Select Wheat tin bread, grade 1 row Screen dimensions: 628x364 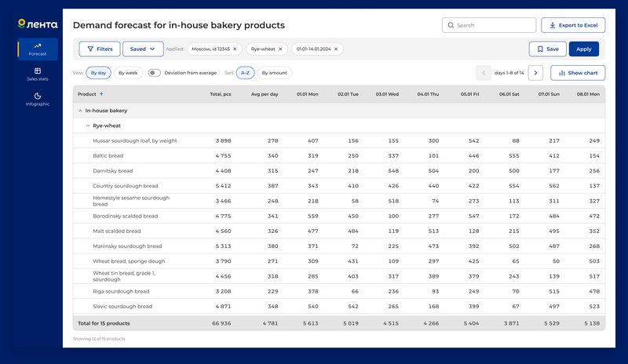click(x=339, y=276)
